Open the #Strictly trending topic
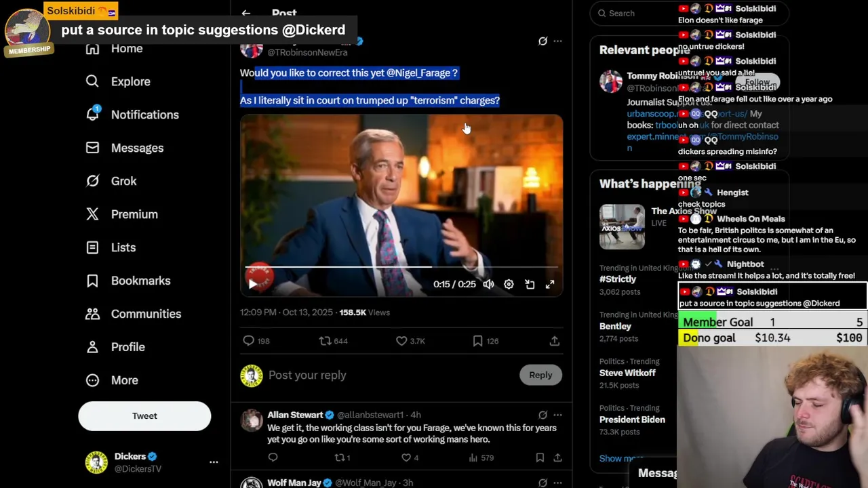Viewport: 868px width, 488px height. coord(618,279)
